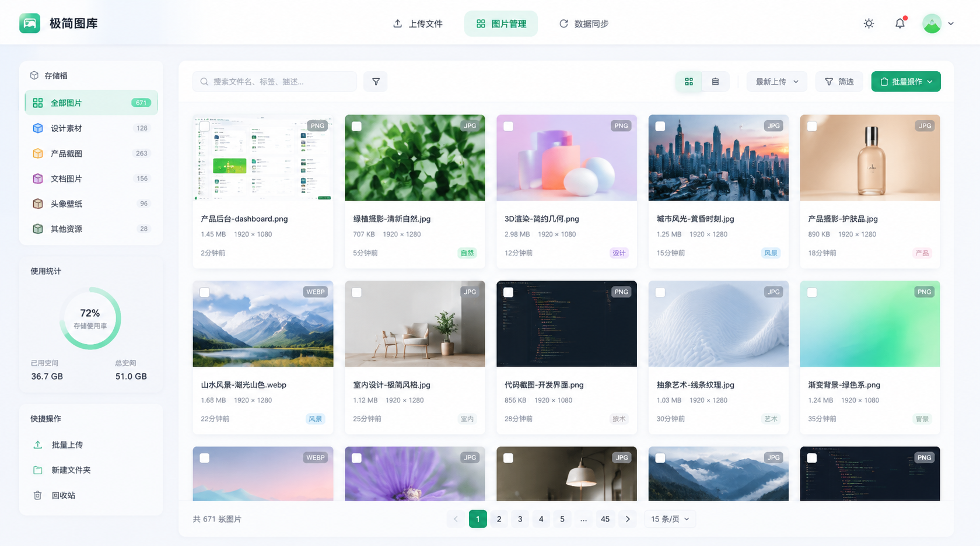Open the 数据同步 tab

583,24
